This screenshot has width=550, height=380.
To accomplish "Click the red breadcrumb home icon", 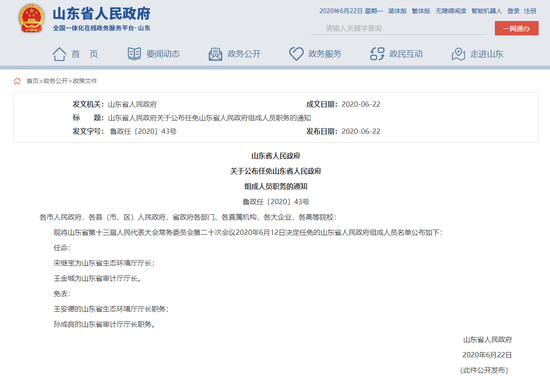I will click(x=17, y=81).
